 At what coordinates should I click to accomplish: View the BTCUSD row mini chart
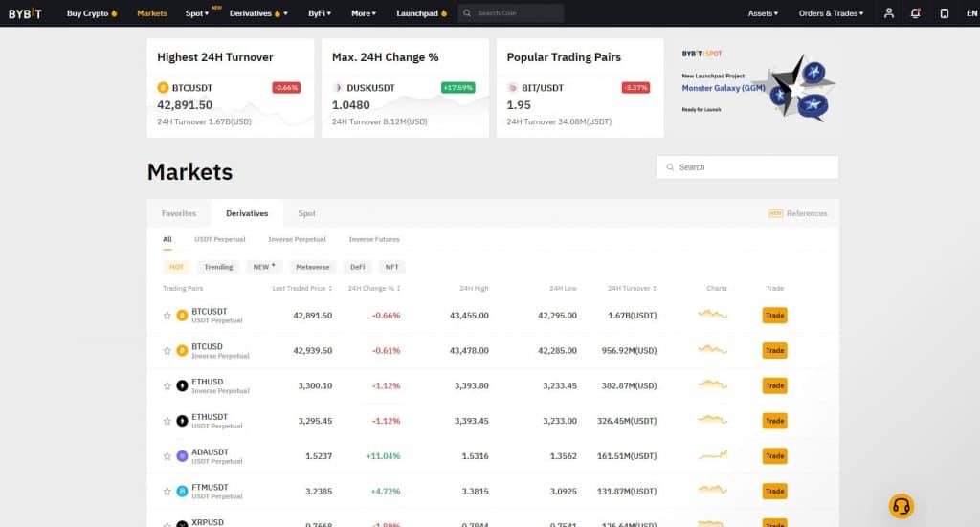pos(712,350)
